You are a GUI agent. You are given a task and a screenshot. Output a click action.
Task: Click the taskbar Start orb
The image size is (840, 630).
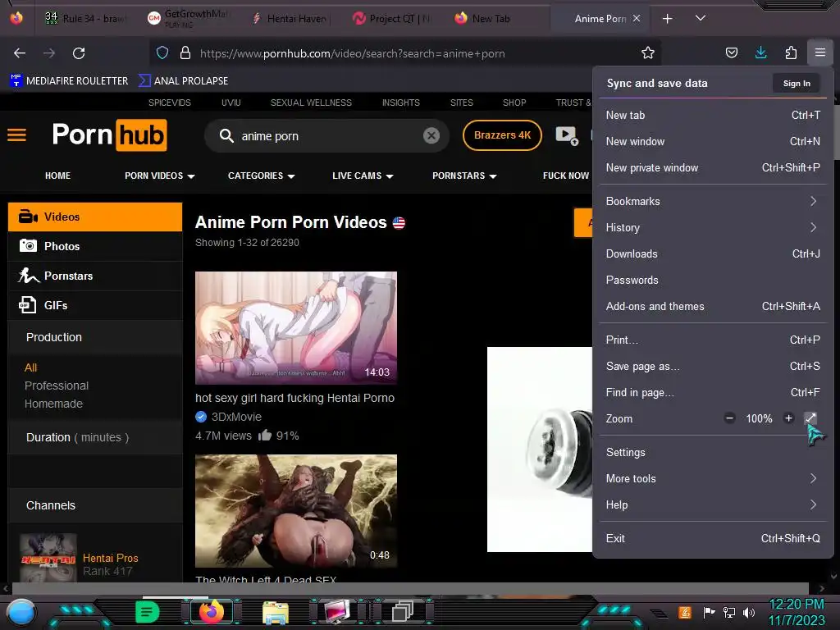coord(21,613)
